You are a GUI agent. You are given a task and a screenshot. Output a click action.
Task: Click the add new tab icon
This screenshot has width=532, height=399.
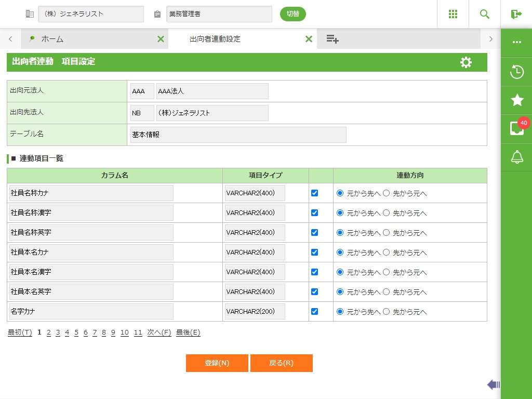pos(332,39)
